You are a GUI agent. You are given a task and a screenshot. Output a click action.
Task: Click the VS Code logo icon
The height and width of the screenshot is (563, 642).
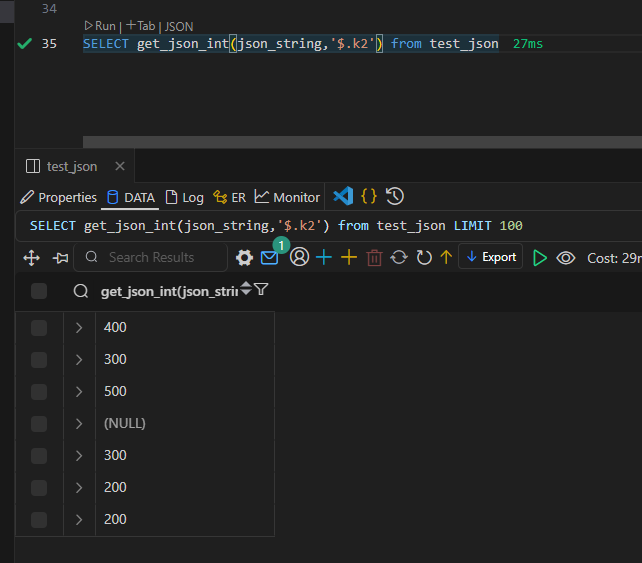click(x=343, y=196)
